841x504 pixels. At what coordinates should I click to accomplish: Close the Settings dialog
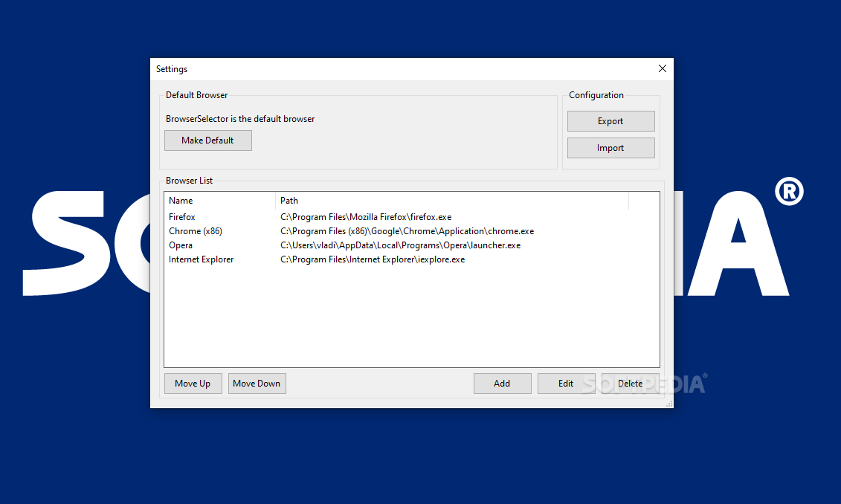(x=663, y=68)
